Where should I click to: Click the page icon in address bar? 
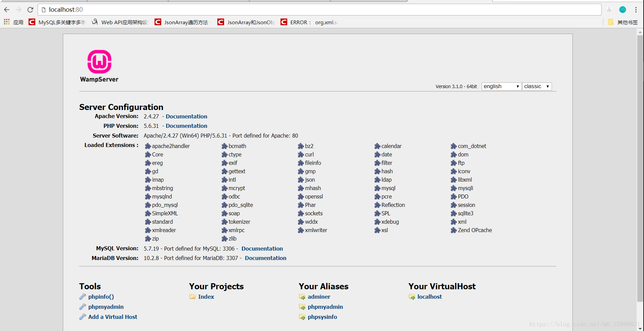point(43,10)
